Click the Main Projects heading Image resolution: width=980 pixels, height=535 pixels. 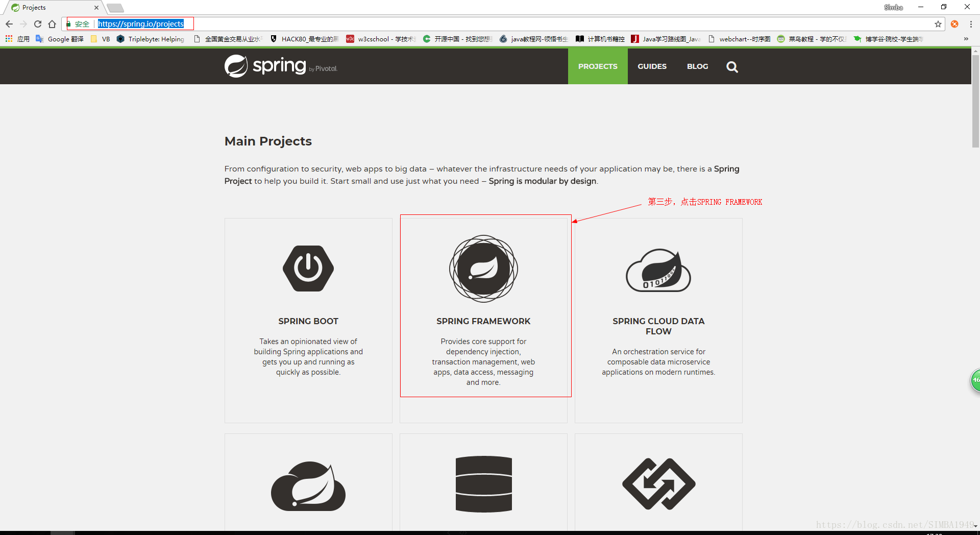(x=268, y=141)
